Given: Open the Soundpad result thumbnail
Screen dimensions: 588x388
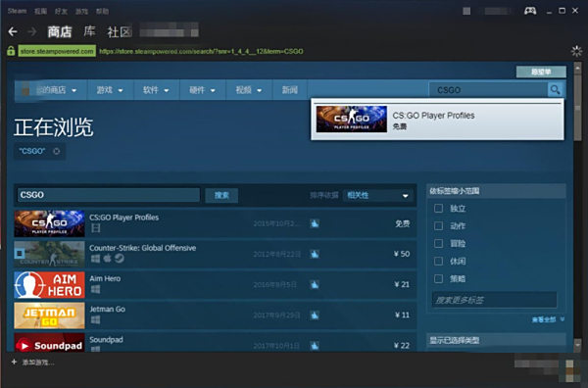Looking at the screenshot, I should coord(50,342).
